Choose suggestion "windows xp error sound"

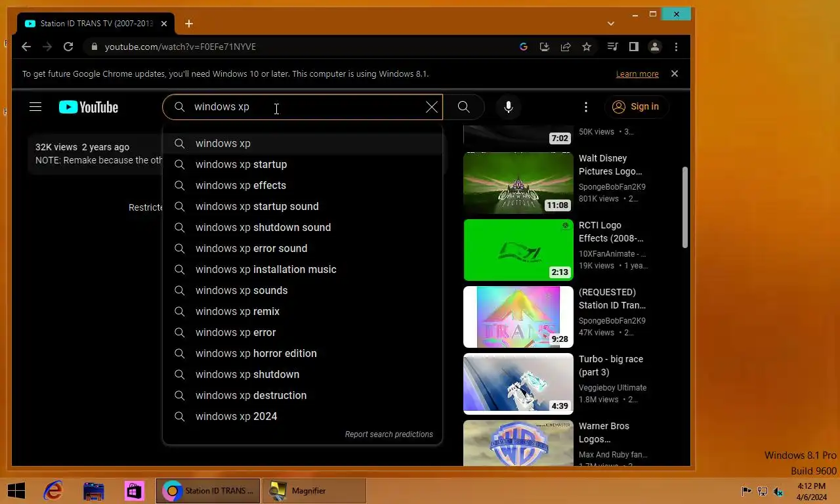pyautogui.click(x=302, y=248)
